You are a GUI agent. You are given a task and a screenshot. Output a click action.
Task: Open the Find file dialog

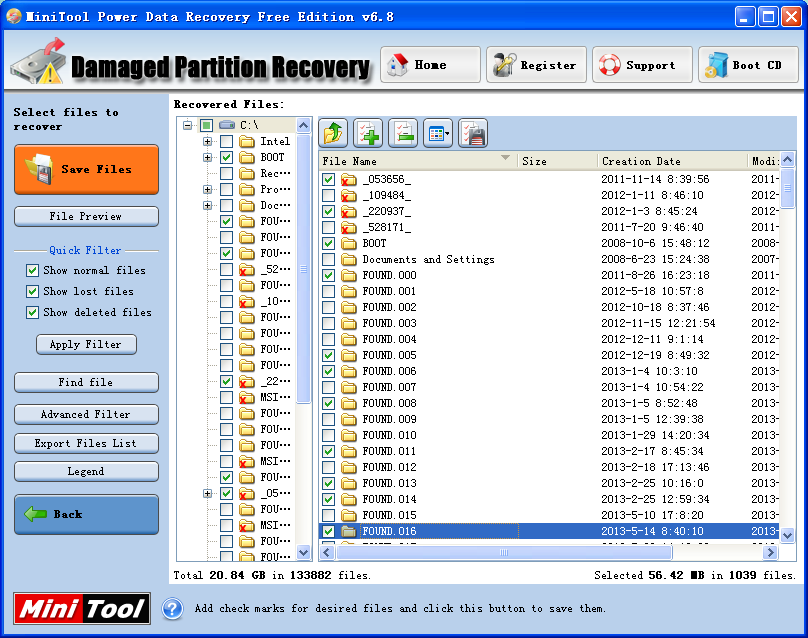(x=86, y=382)
